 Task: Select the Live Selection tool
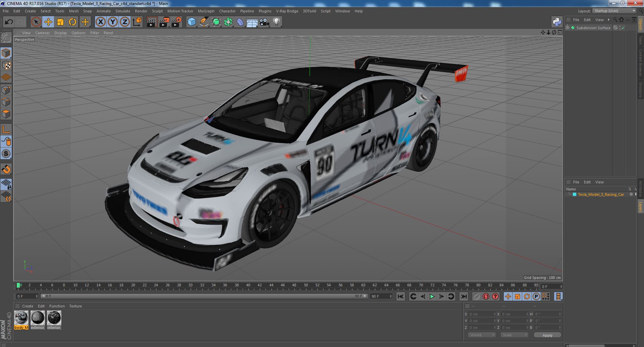point(36,22)
